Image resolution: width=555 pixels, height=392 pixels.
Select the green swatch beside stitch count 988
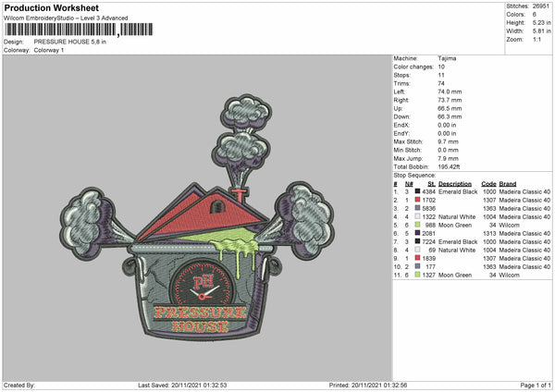[417, 225]
